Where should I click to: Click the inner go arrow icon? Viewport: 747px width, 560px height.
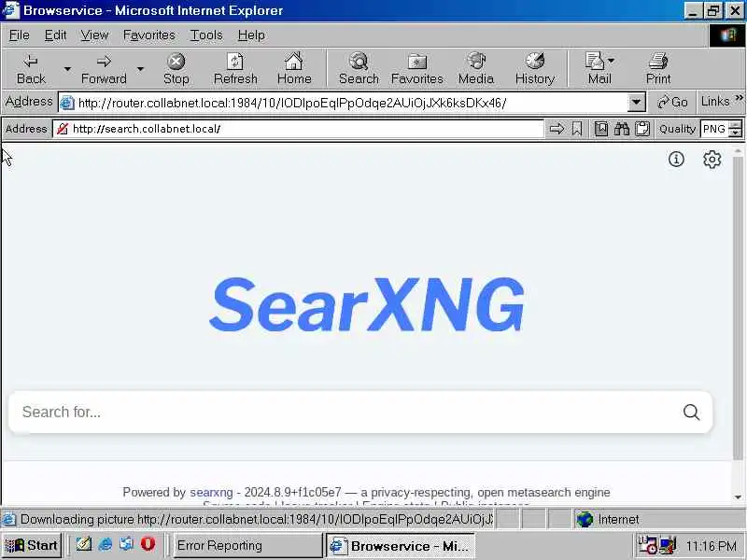[x=557, y=129]
